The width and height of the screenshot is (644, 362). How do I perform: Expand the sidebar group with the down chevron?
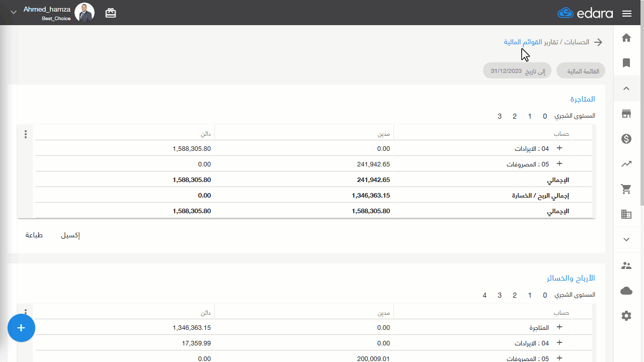626,240
